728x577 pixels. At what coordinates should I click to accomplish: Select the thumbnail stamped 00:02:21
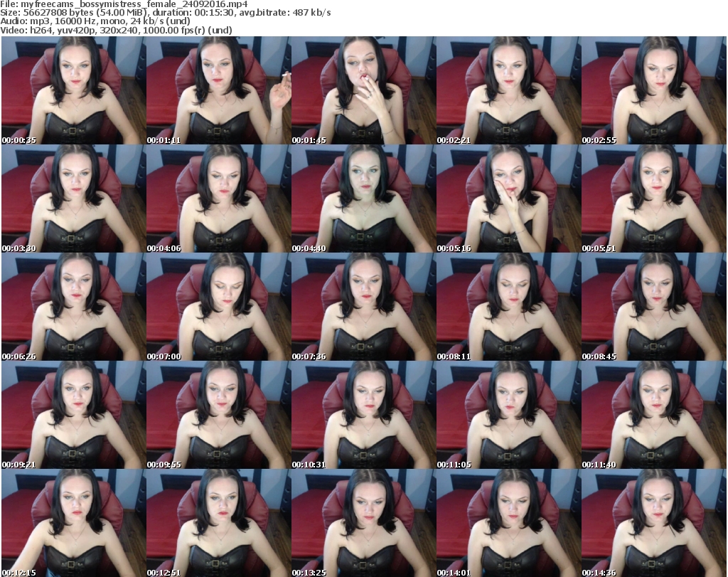(x=508, y=90)
